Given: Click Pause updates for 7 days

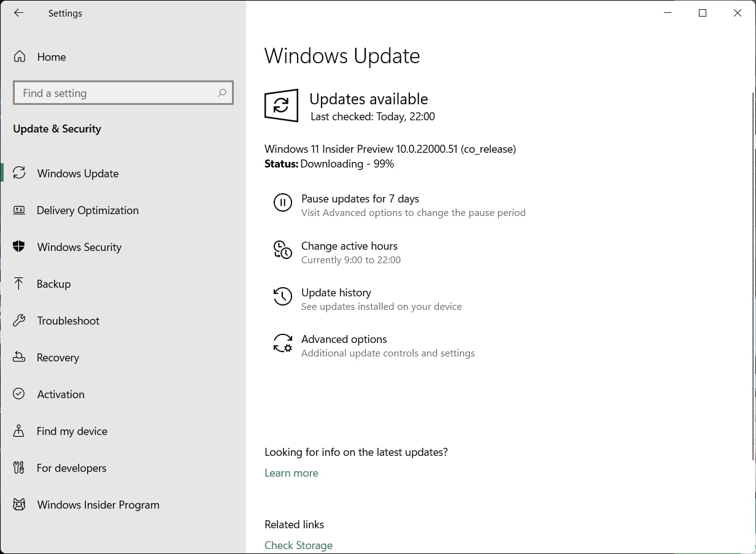Looking at the screenshot, I should 360,199.
